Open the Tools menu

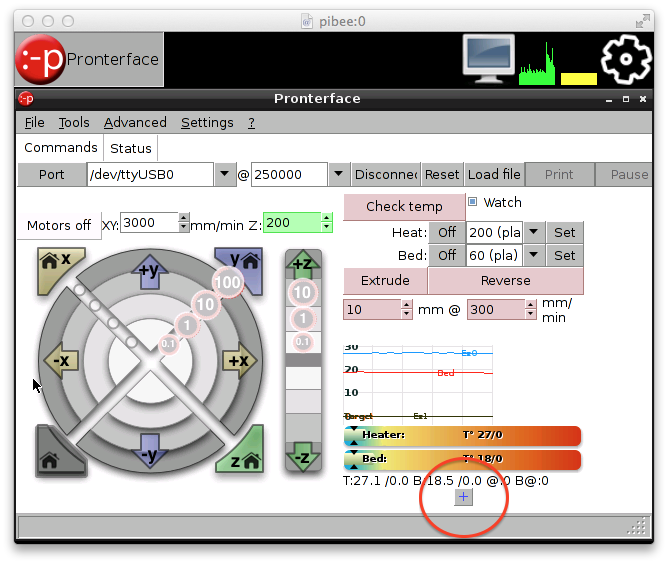74,123
